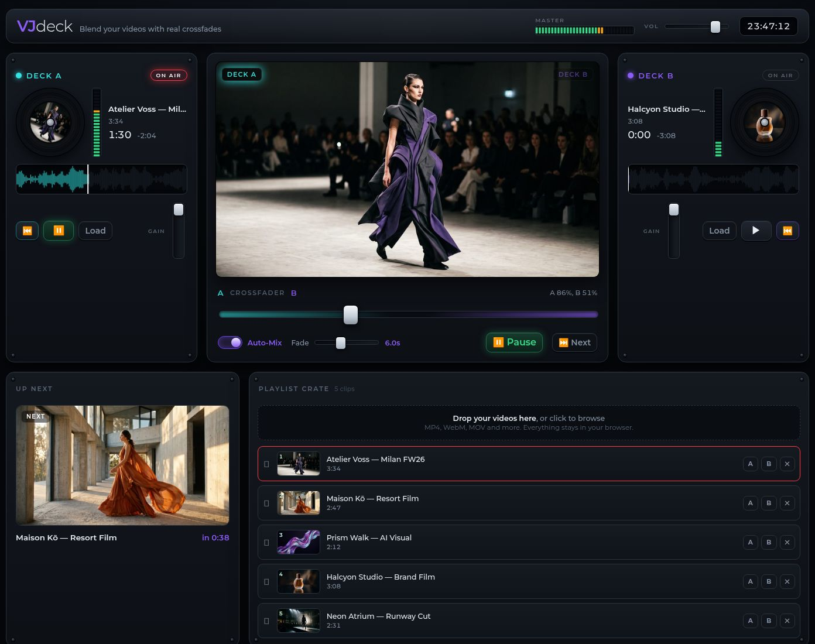815x644 pixels.
Task: Remove Atelier Voss clip from the crate
Action: [x=787, y=464]
